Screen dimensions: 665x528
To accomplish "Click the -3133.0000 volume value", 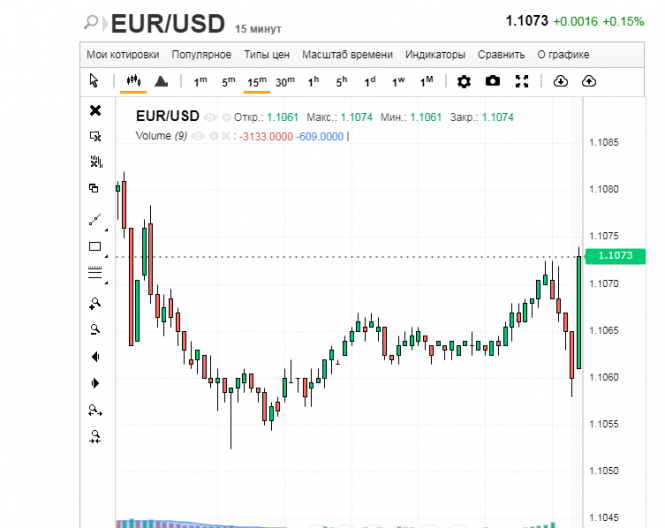I will tap(266, 137).
